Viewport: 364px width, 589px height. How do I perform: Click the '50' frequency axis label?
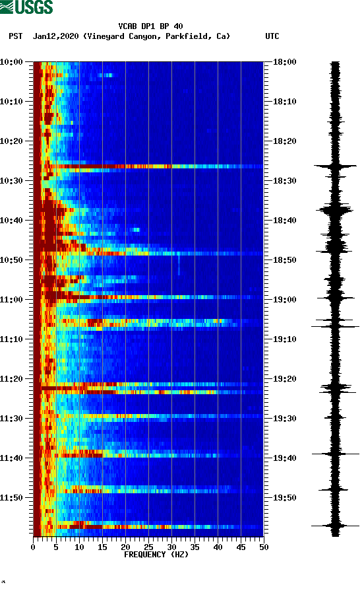(x=264, y=547)
